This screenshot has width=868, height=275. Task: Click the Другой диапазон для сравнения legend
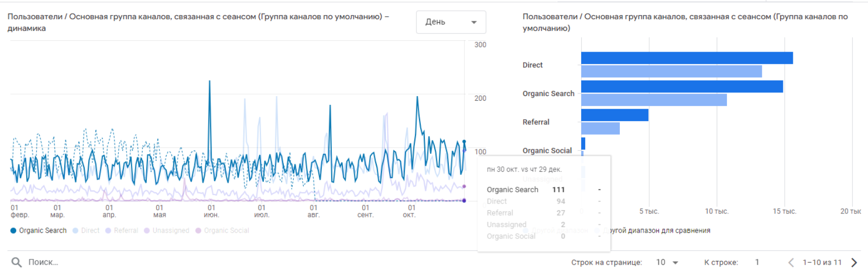(656, 231)
